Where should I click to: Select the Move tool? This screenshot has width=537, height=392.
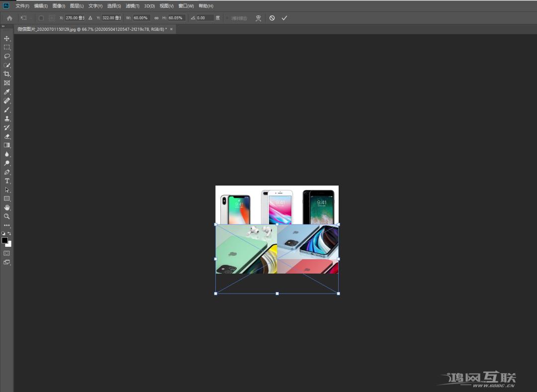coord(7,38)
